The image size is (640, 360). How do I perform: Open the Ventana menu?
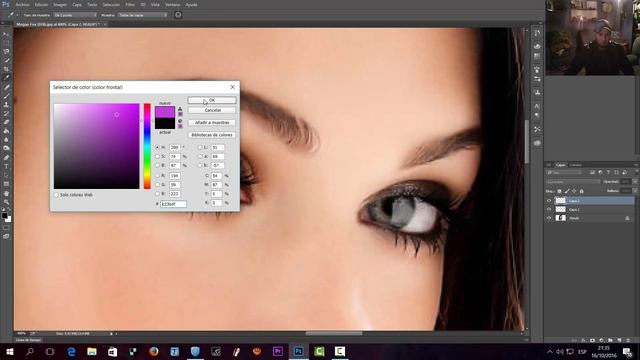click(x=173, y=5)
